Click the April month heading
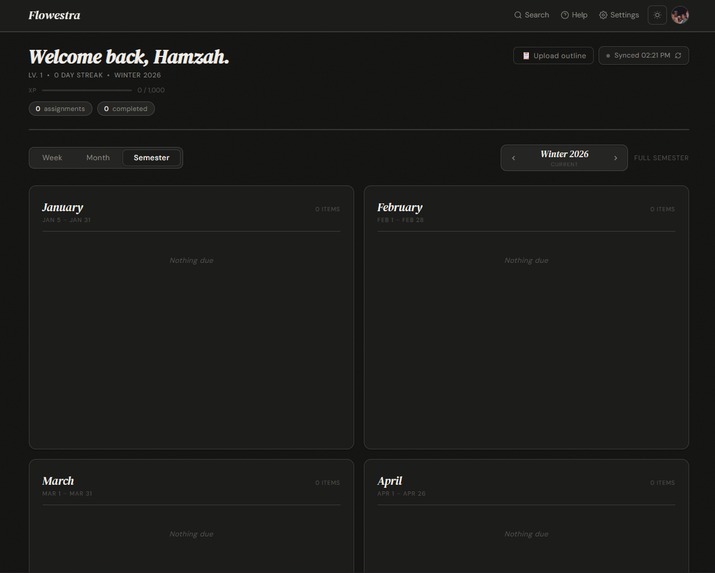Viewport: 715px width, 573px height. click(389, 481)
